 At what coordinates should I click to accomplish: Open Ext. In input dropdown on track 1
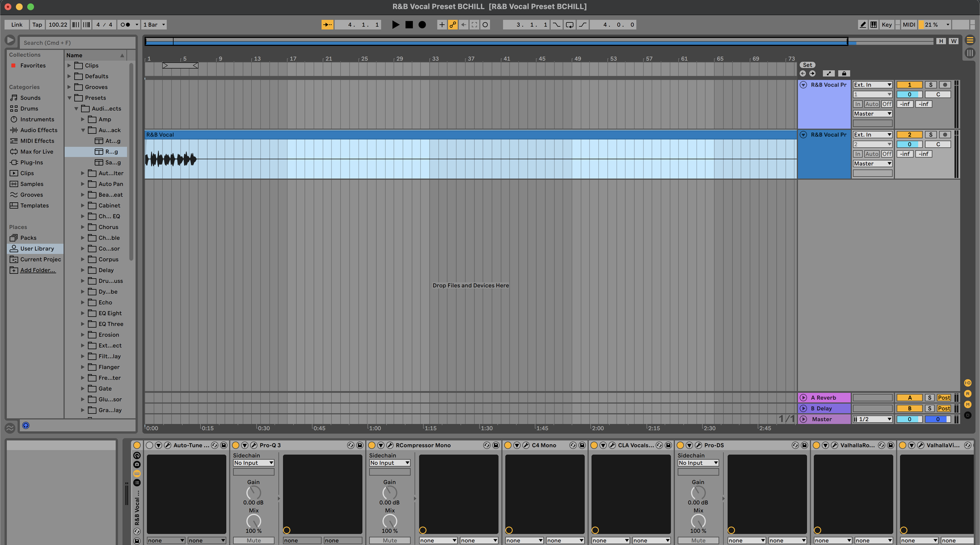point(872,85)
